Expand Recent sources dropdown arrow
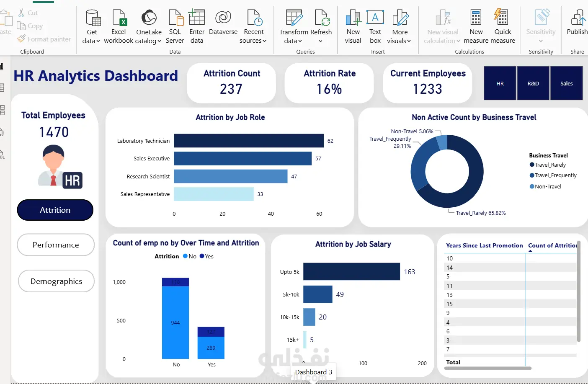This screenshot has height=384, width=588. (x=264, y=41)
